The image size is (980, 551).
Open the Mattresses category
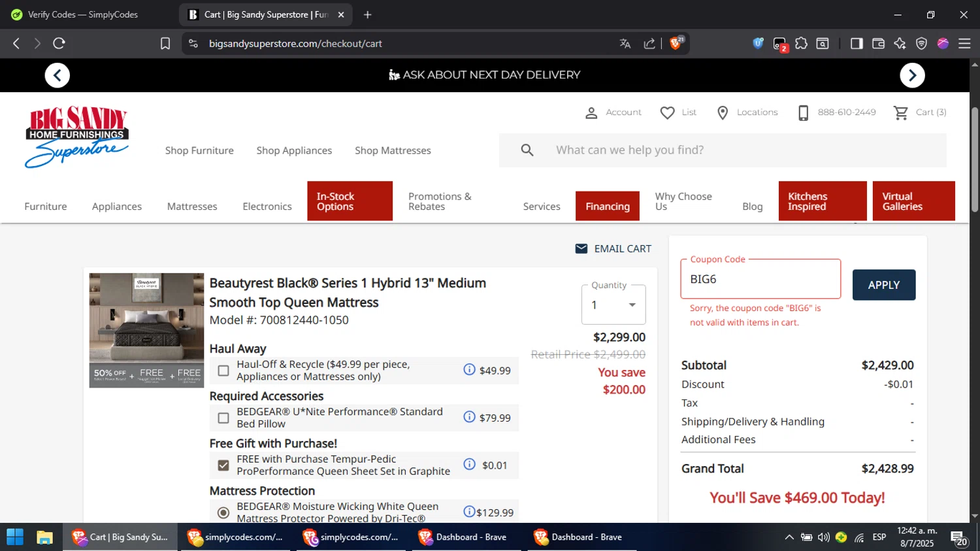coord(192,207)
